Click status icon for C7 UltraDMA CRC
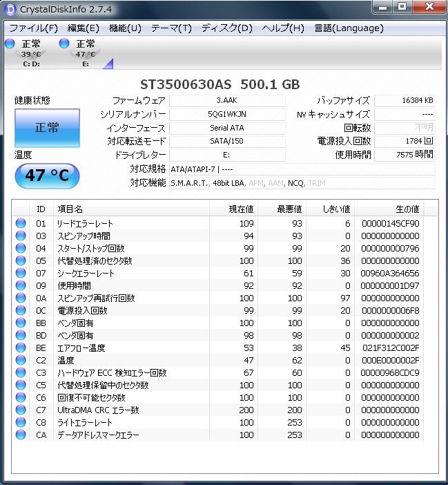Screen dimensions: 448x485 (21, 410)
